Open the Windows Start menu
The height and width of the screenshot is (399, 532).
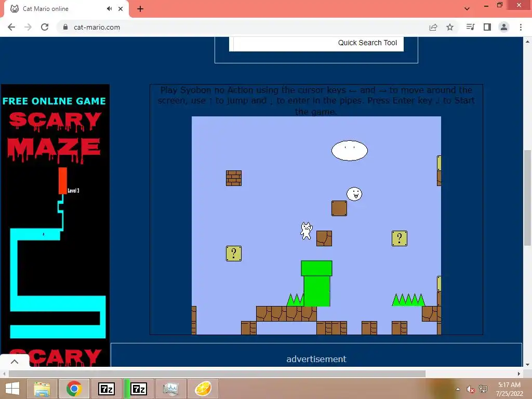pos(12,389)
